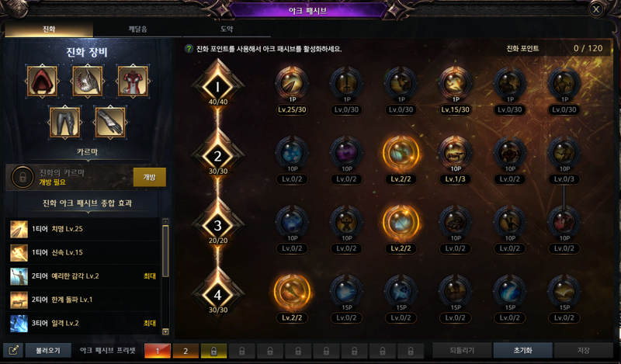Select the tier 1 crit node Lv.25/30
Image resolution: width=621 pixels, height=364 pixels.
pos(292,83)
